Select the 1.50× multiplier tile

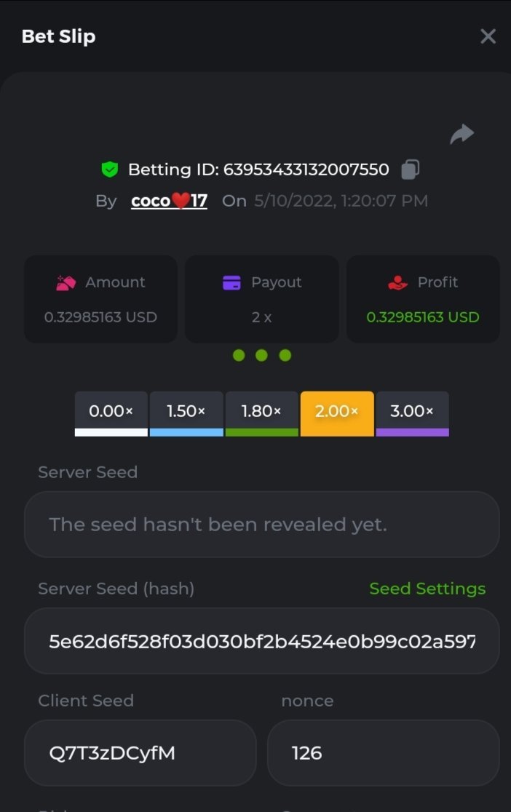(x=186, y=413)
